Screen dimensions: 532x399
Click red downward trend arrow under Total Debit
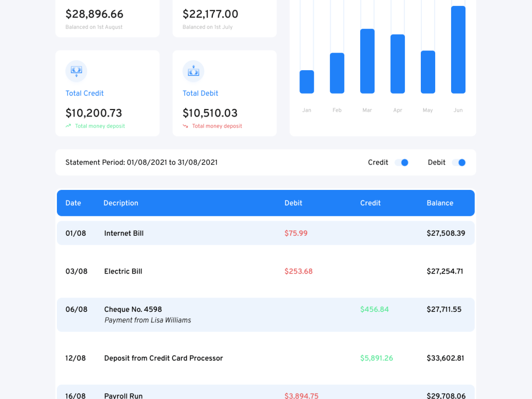[185, 126]
